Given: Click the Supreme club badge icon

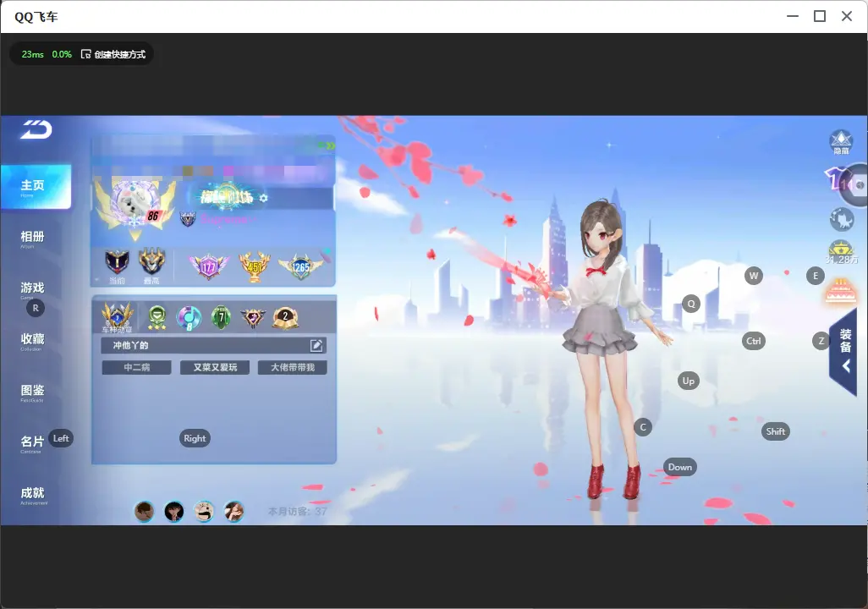Looking at the screenshot, I should point(188,219).
